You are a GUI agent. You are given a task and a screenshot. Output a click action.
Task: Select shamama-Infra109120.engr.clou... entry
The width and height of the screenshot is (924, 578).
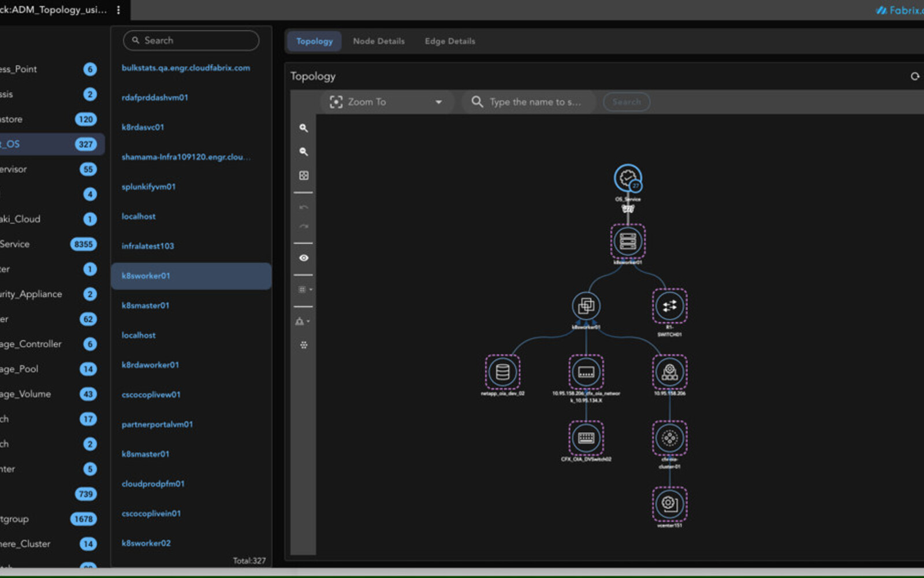[x=186, y=157]
